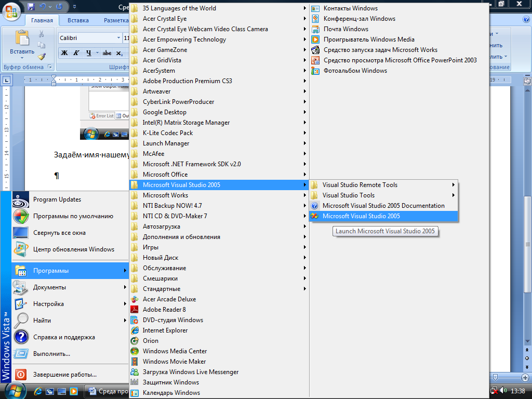Open the Документы start menu item
This screenshot has height=399, width=532.
[x=70, y=287]
